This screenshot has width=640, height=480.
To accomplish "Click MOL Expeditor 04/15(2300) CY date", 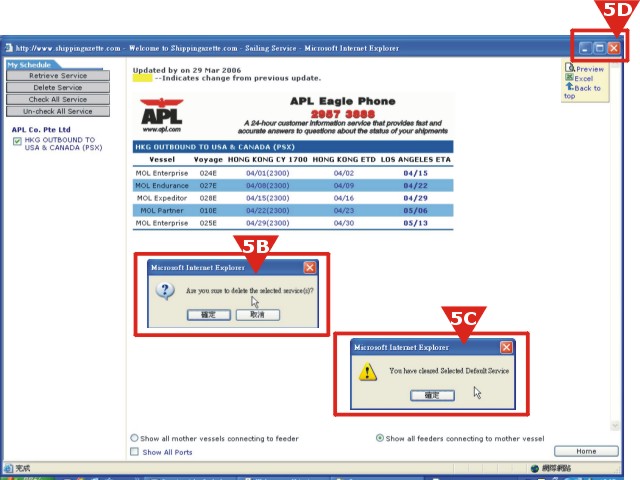I will coord(267,198).
